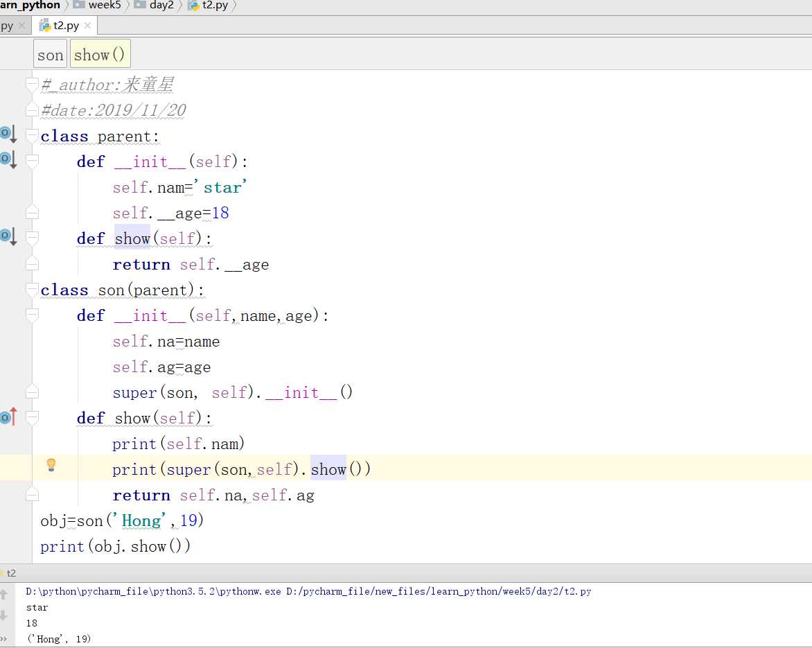Open learn_python in navigation bar
The image size is (812, 648).
tap(30, 5)
